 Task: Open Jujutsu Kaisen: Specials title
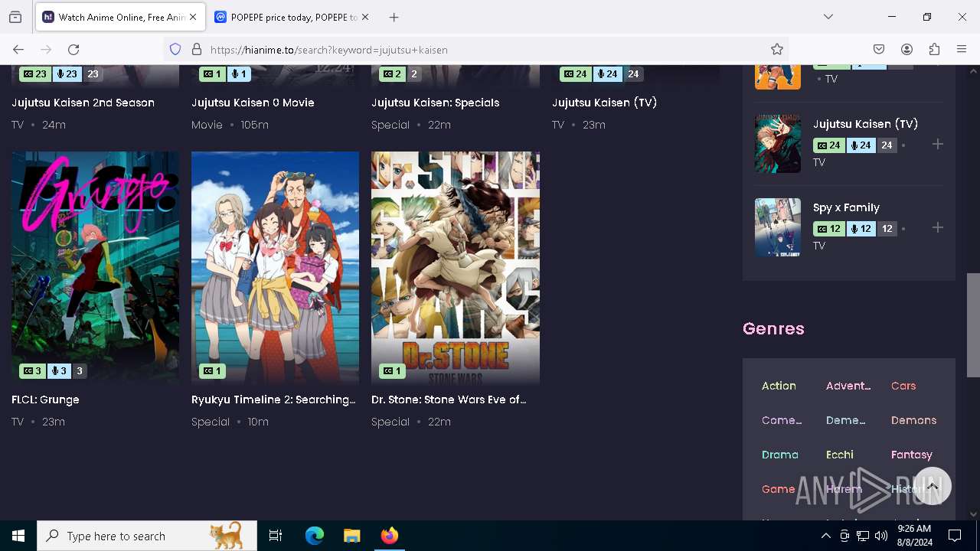[x=435, y=103]
